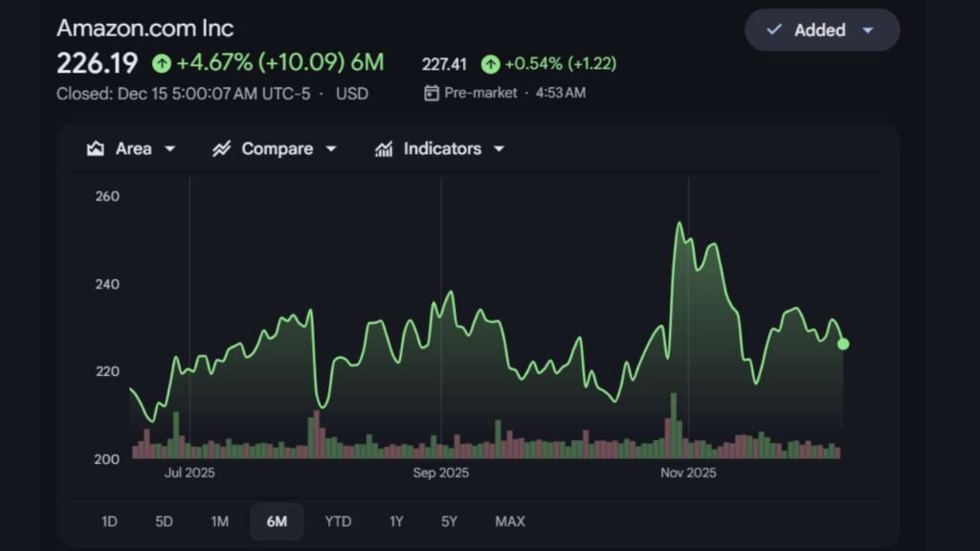Viewport: 980px width, 551px height.
Task: Select the 1D range button
Action: [x=108, y=521]
